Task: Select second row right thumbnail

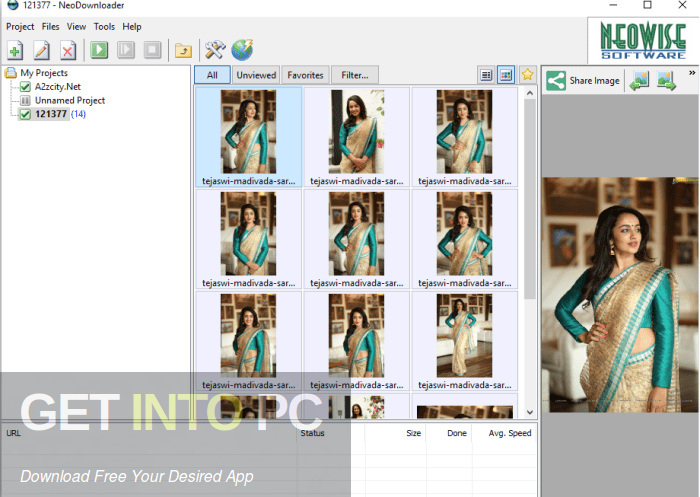Action: pyautogui.click(x=464, y=239)
